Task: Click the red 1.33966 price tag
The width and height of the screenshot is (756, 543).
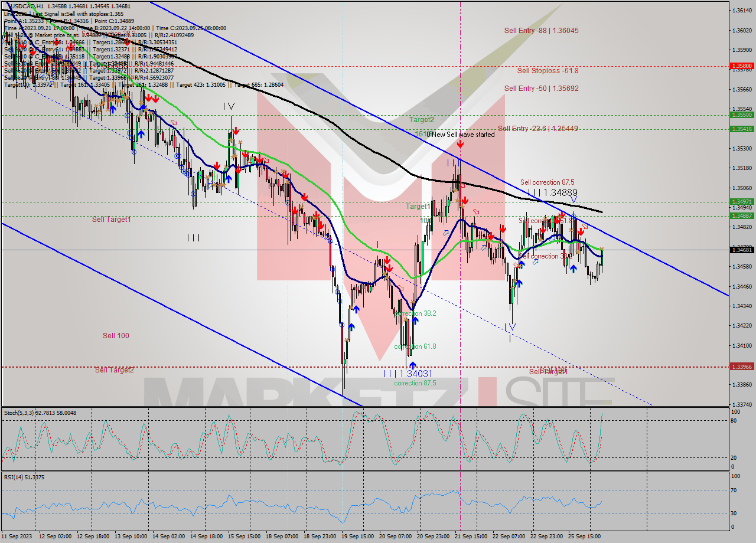Action: point(741,367)
